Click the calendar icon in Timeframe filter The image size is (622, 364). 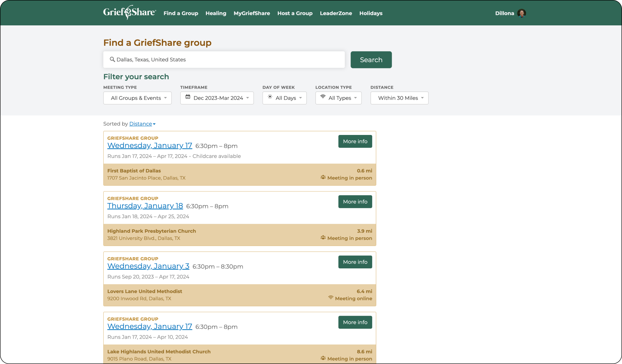[188, 97]
